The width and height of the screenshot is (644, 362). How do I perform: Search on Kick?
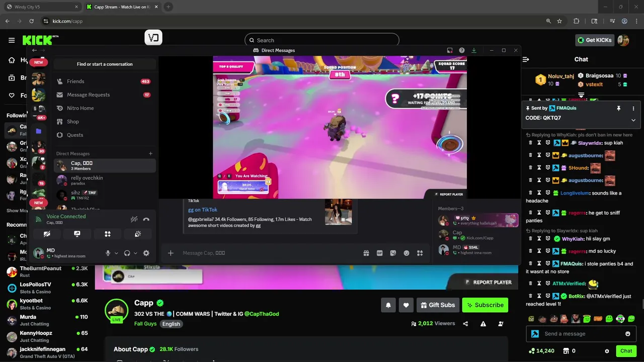pos(322,40)
